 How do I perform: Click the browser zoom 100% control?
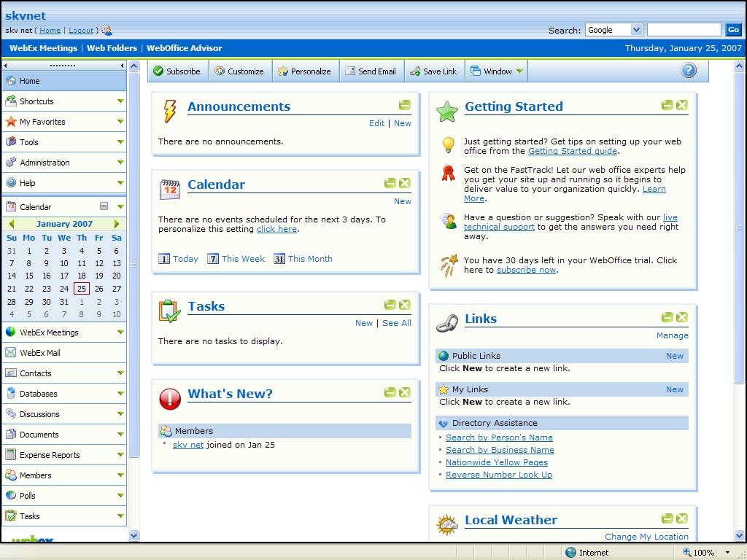pos(707,553)
